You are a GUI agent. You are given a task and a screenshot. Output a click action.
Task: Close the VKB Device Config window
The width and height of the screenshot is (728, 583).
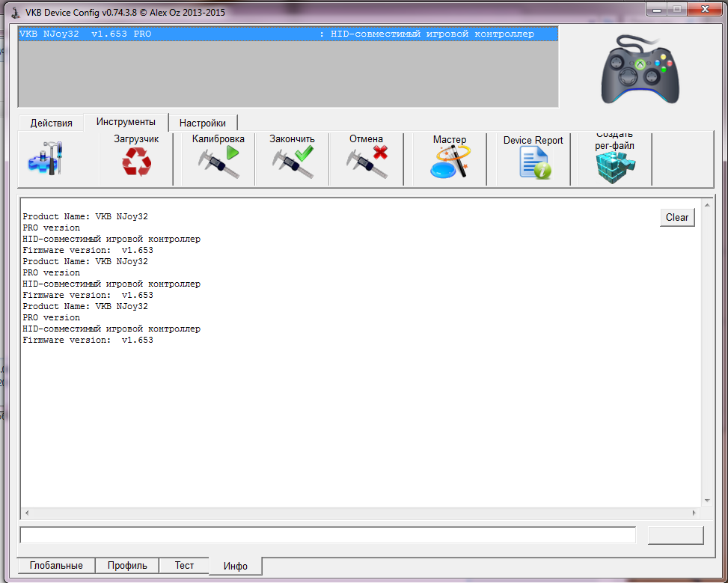[x=705, y=9]
